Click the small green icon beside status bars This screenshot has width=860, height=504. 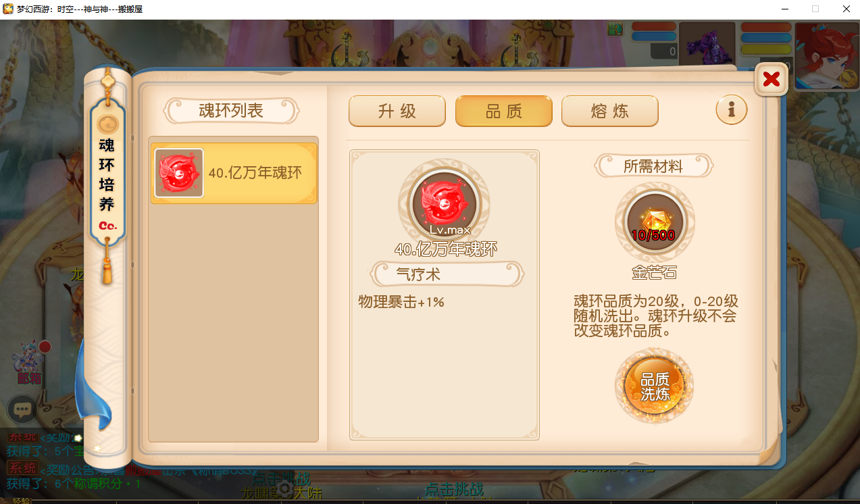(x=615, y=28)
